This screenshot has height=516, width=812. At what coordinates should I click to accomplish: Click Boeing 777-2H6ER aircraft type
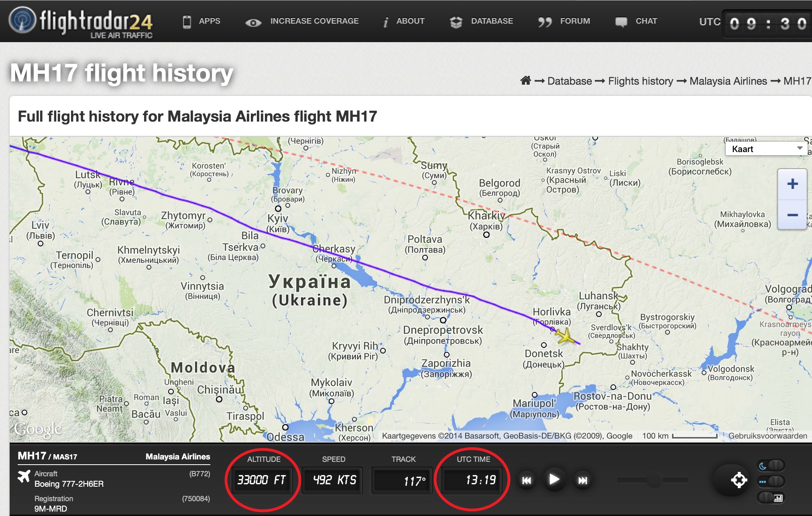pos(69,484)
